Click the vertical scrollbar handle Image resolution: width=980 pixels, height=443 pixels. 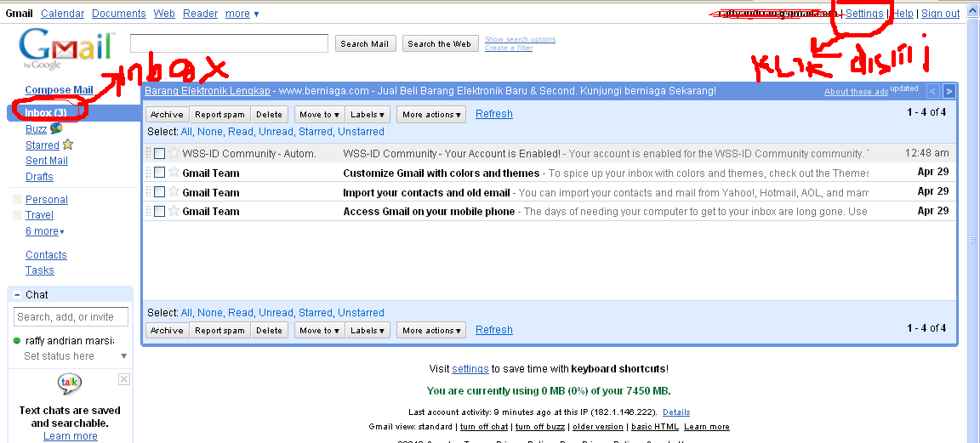[x=972, y=240]
